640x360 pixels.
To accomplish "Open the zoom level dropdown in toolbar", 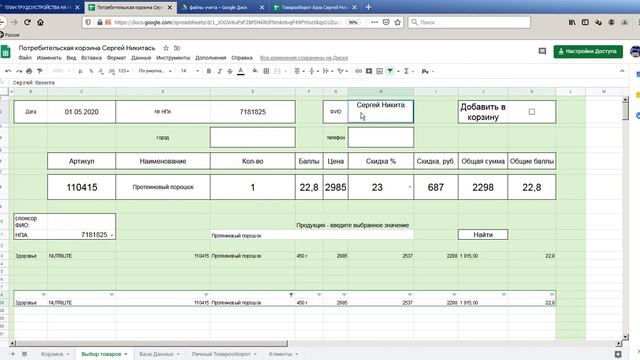I will point(60,71).
